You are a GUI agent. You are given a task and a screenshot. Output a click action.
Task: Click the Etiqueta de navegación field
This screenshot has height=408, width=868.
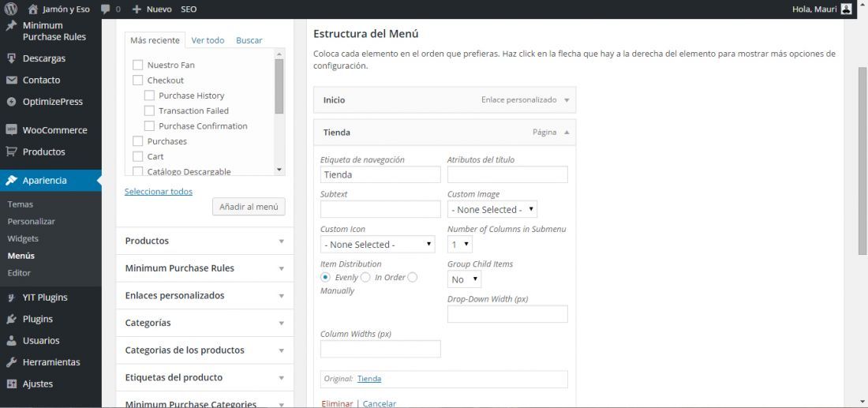click(x=381, y=174)
